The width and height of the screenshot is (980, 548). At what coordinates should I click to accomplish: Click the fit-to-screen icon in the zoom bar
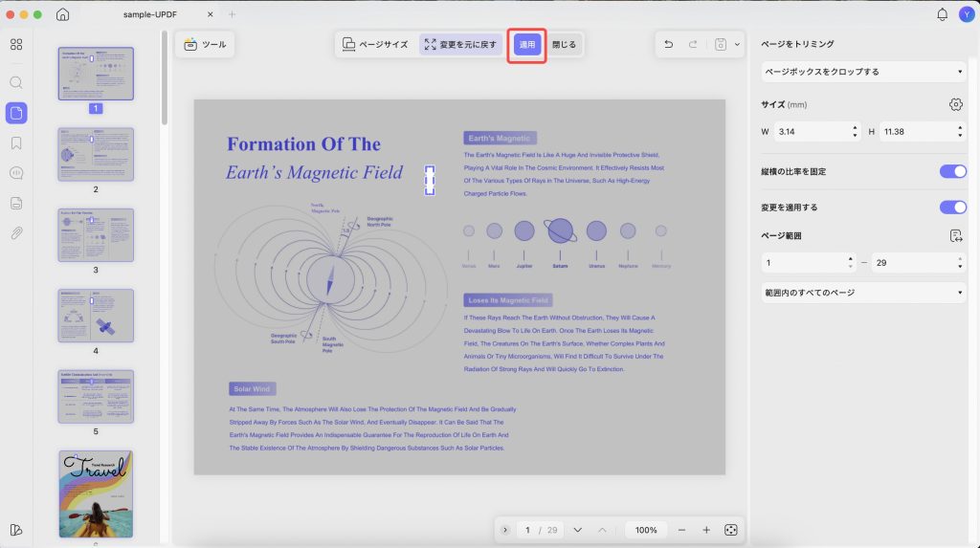[x=730, y=530]
